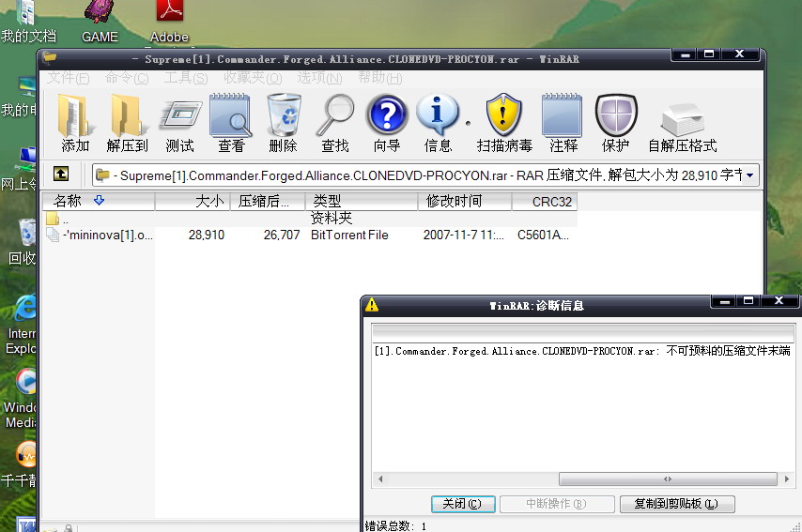The height and width of the screenshot is (532, 802).
Task: Click the 扫描病毒 (Scan virus) shield icon
Action: click(x=504, y=123)
